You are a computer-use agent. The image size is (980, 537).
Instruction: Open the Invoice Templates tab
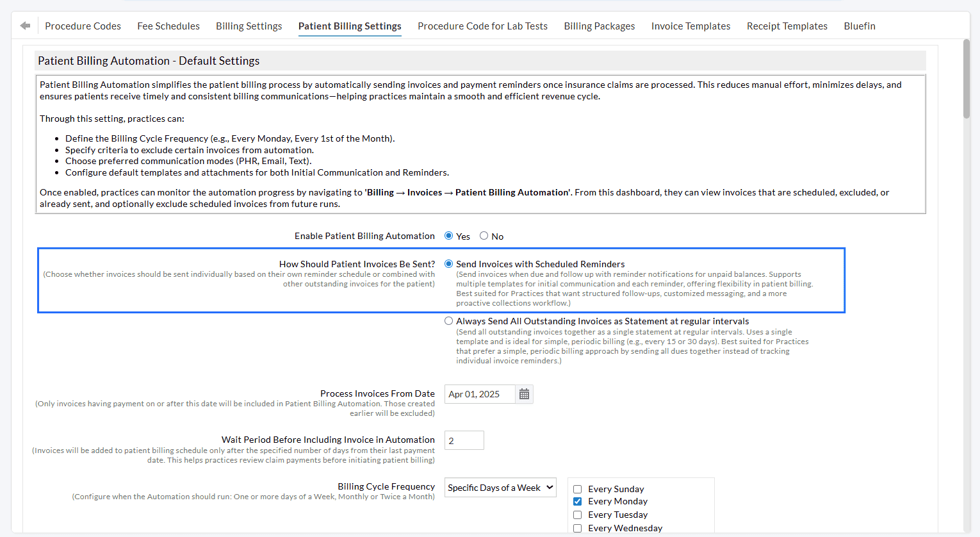(690, 26)
